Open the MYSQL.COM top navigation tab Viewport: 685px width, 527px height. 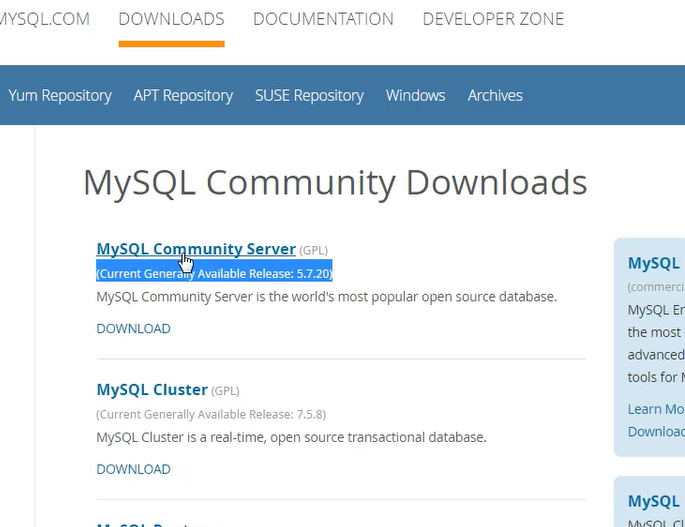click(x=44, y=19)
